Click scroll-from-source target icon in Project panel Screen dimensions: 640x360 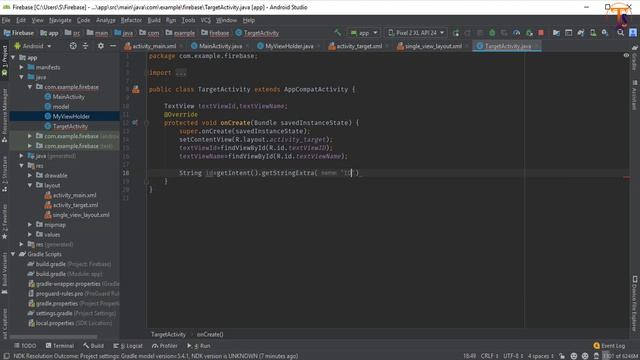(x=73, y=46)
